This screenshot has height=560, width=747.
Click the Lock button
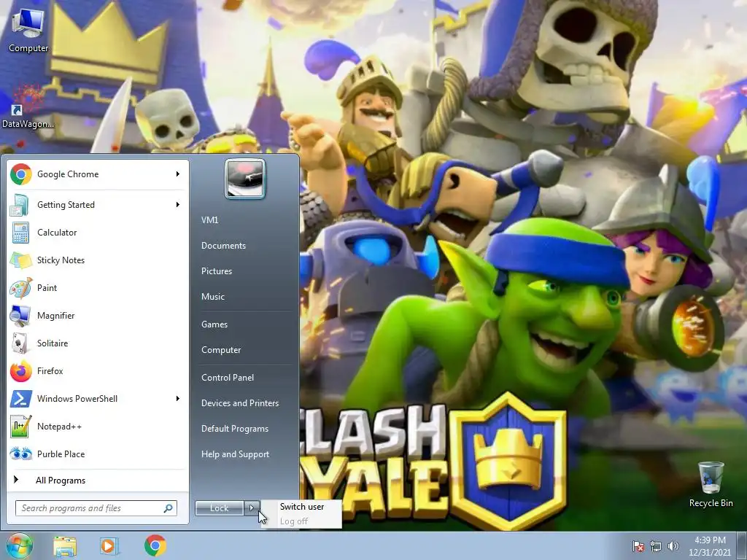pyautogui.click(x=219, y=508)
